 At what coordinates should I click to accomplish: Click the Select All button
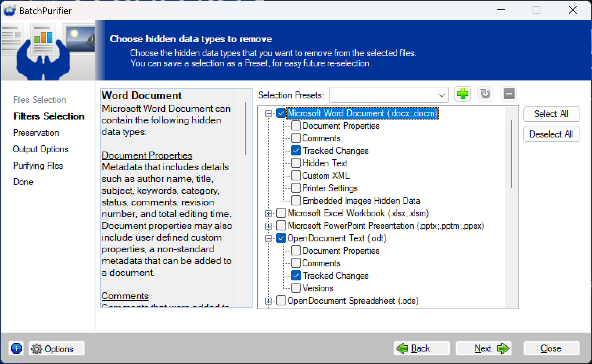point(551,114)
